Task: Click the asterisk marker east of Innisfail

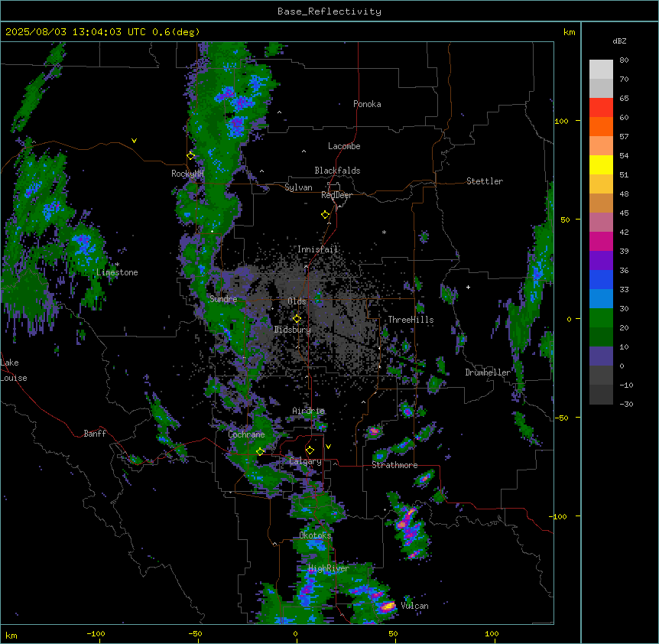Action: click(x=384, y=232)
